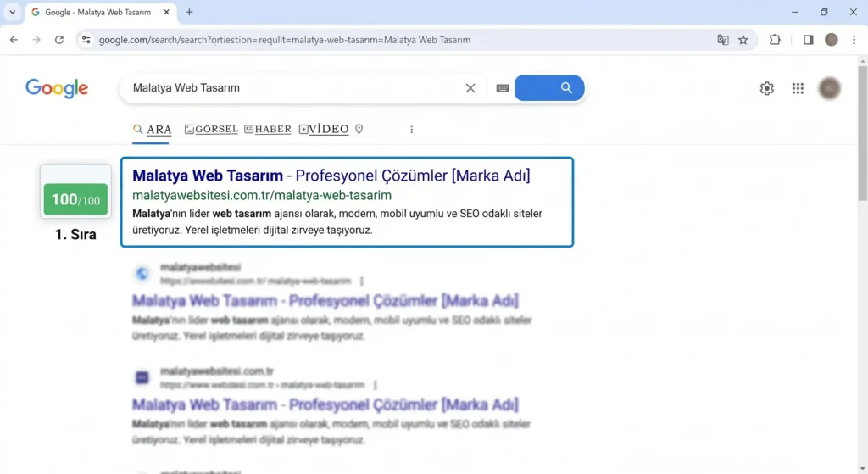Open options dots beside third result URL
Screen dimensions: 868x474
tap(376, 385)
